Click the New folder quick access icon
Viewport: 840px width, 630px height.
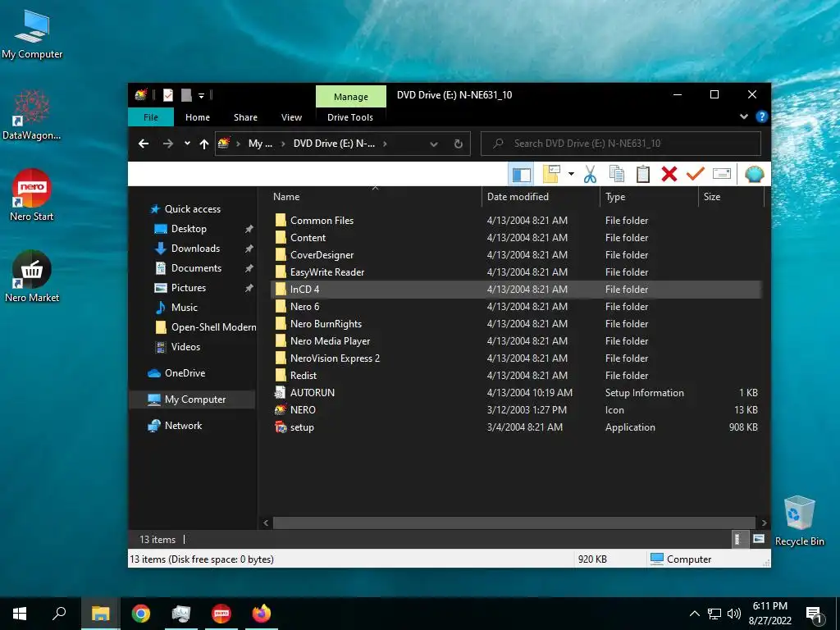186,95
